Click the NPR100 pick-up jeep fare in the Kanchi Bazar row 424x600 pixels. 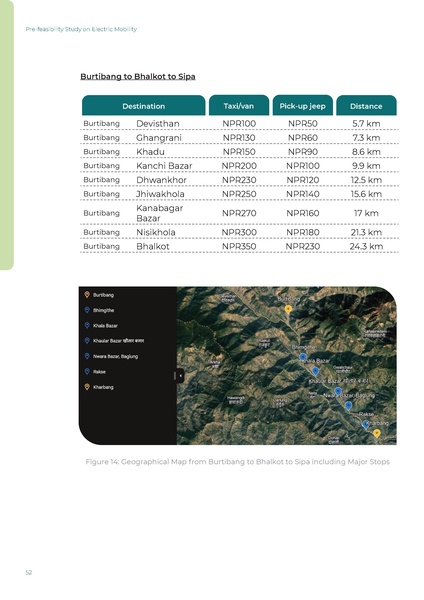[303, 166]
